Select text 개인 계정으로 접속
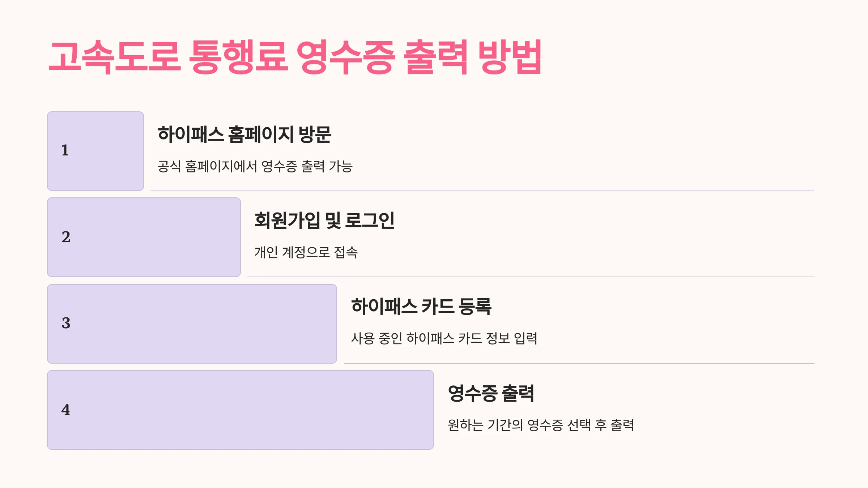Screen dimensions: 868x488 click(x=306, y=252)
